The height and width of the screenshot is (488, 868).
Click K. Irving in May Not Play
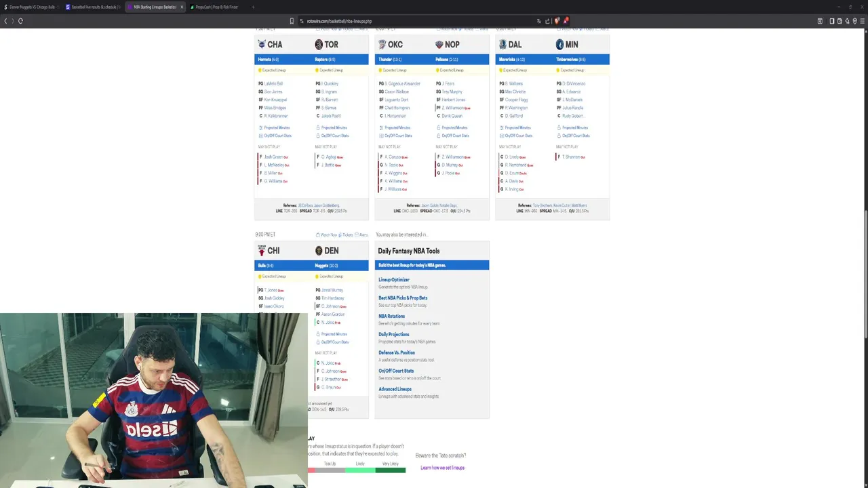point(512,189)
